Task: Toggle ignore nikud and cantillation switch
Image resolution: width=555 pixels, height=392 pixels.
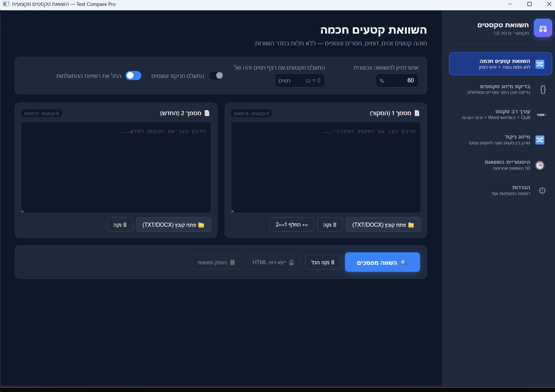Action: click(216, 76)
